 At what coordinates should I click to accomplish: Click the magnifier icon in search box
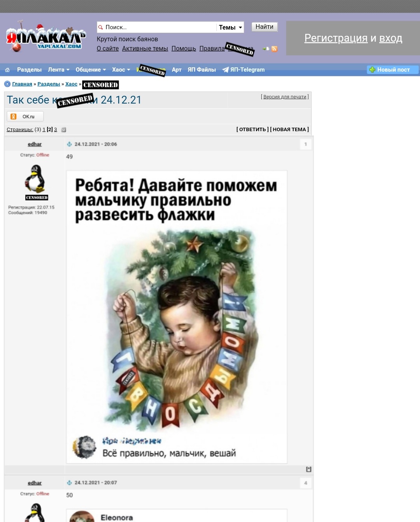101,27
